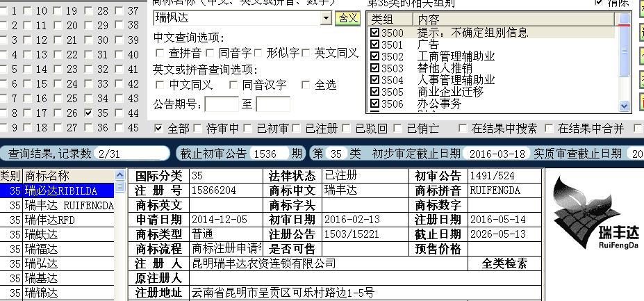The width and height of the screenshot is (644, 301).
Task: Check class 44 checkbox
Action: (119, 113)
